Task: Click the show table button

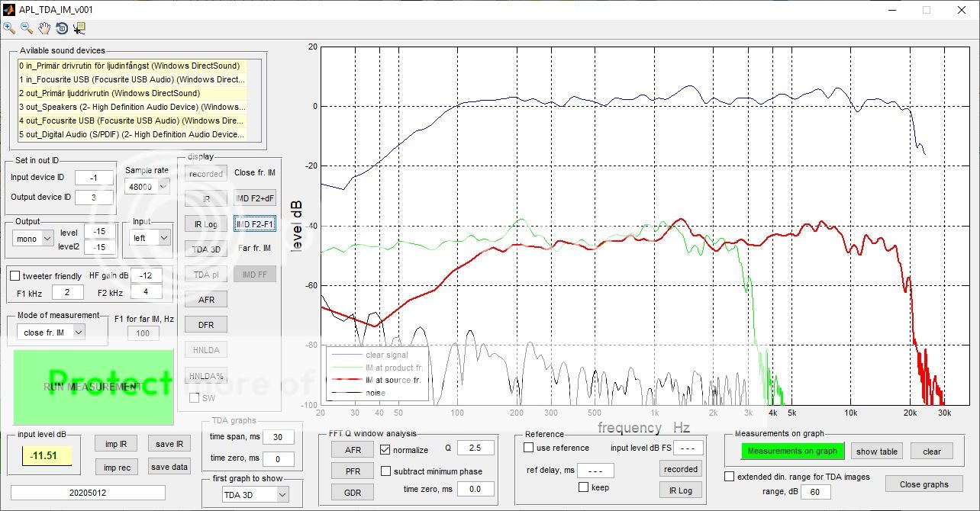Action: 876,452
